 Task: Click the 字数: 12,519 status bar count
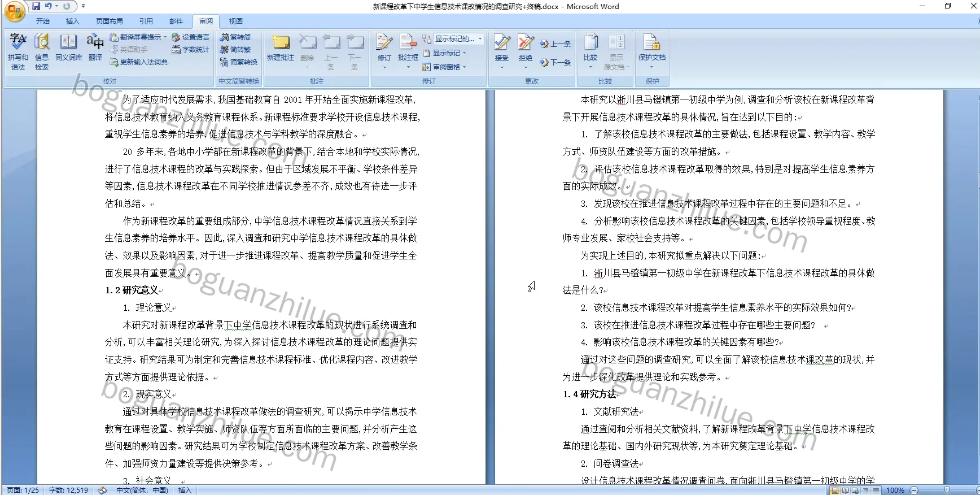(69, 490)
